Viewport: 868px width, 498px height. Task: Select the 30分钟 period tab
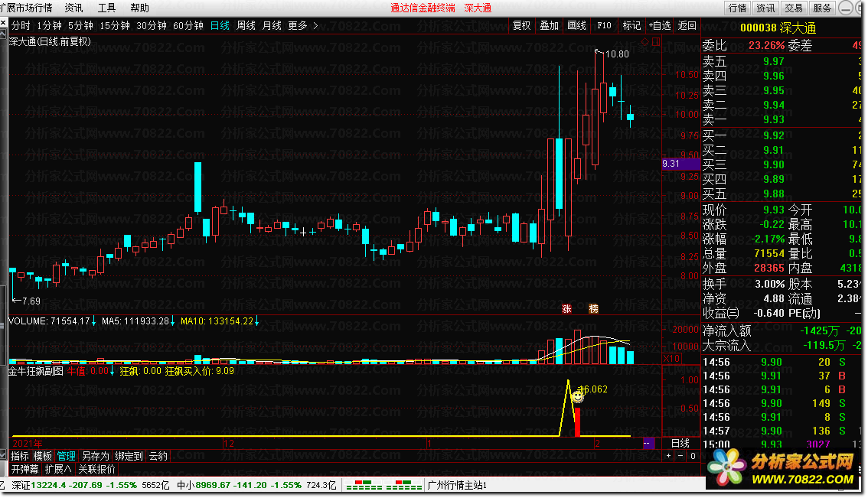click(x=151, y=25)
